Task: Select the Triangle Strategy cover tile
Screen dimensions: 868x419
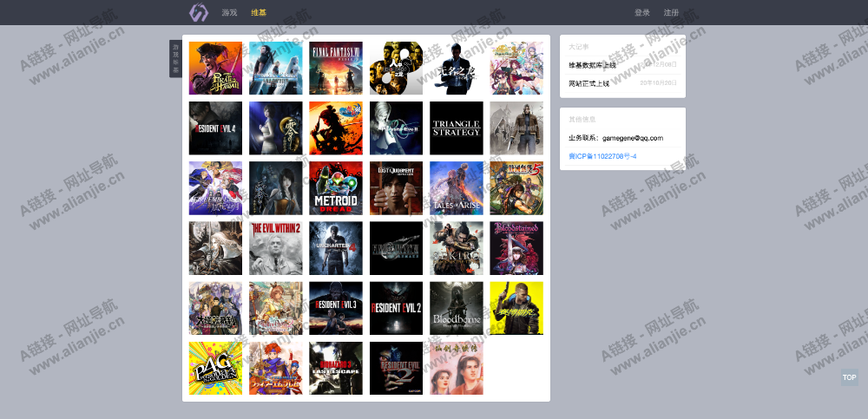Action: pyautogui.click(x=457, y=128)
